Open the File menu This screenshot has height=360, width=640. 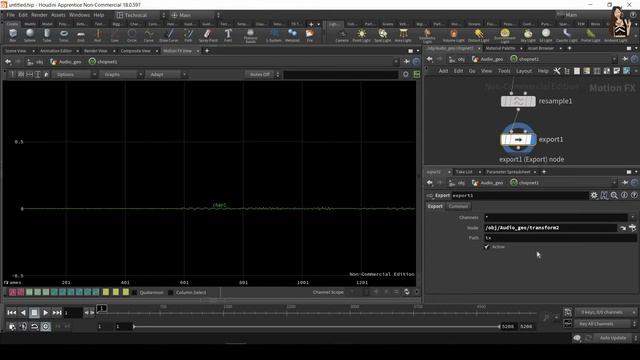[x=10, y=15]
